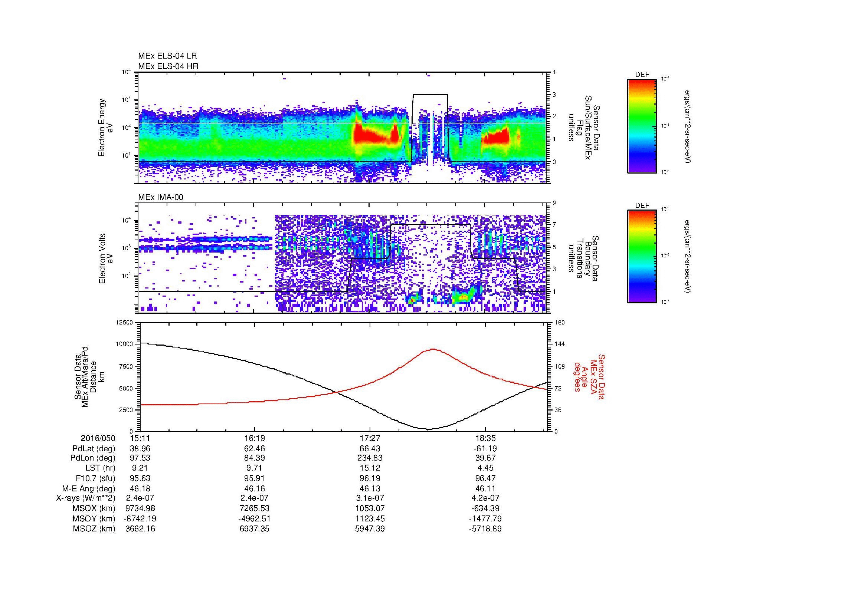Click the low-energy ion hotspot in IMA panel
The height and width of the screenshot is (613, 868).
[464, 297]
